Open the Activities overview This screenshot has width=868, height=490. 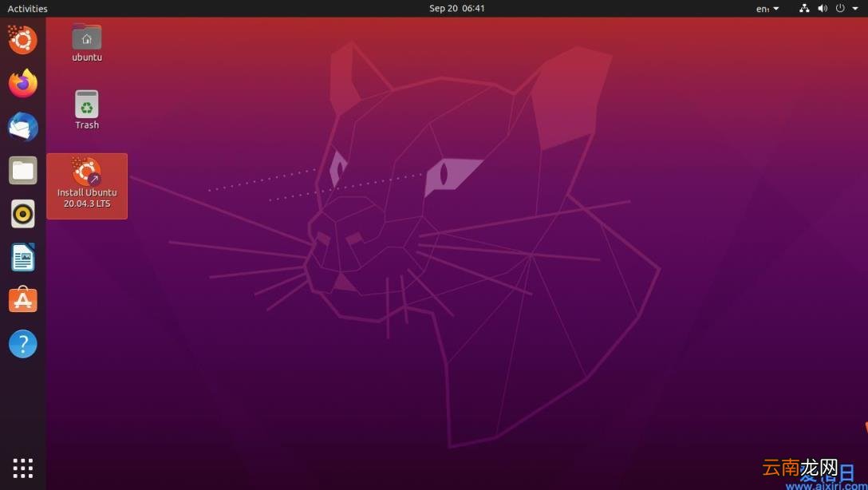28,8
